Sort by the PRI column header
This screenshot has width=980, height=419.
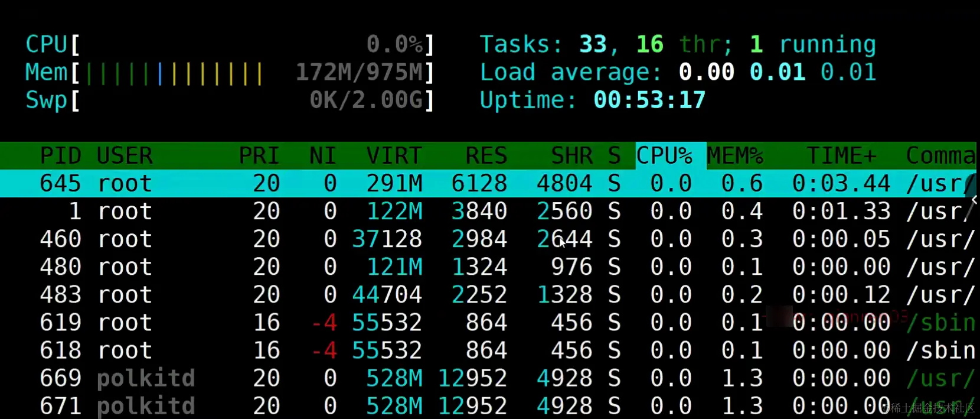(x=259, y=156)
